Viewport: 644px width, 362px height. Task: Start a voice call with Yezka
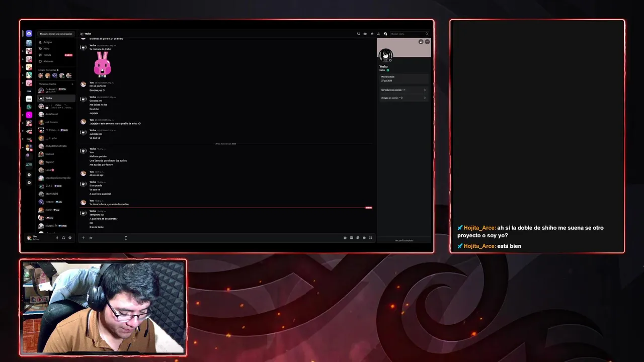[358, 34]
